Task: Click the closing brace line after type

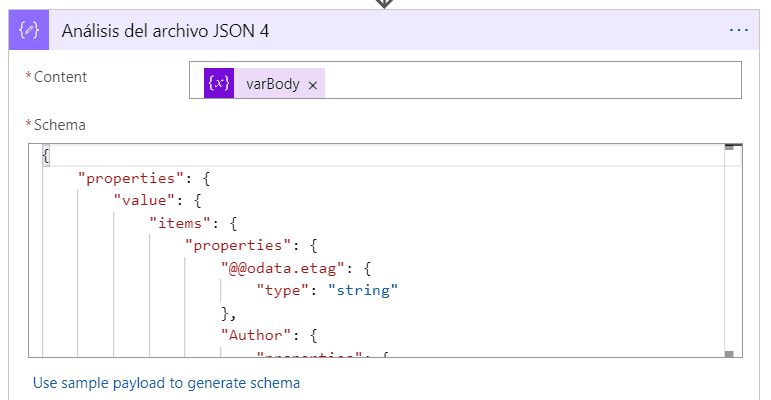Action: 229,313
